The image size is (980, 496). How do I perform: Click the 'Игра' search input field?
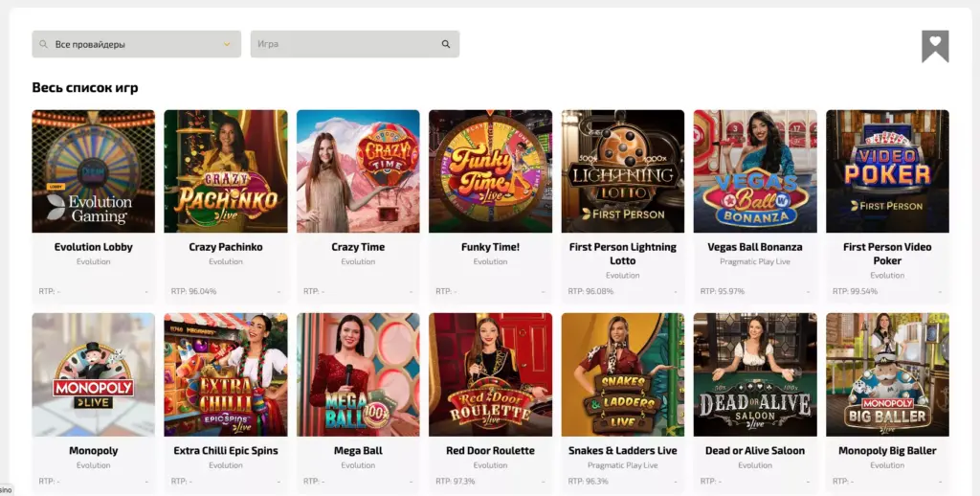(345, 44)
